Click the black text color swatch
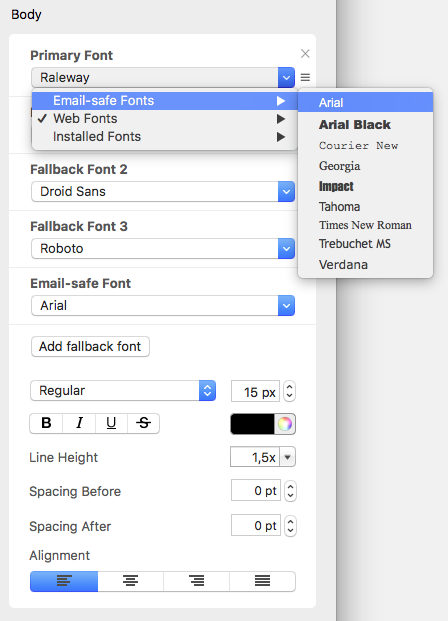The height and width of the screenshot is (621, 448). coord(252,424)
